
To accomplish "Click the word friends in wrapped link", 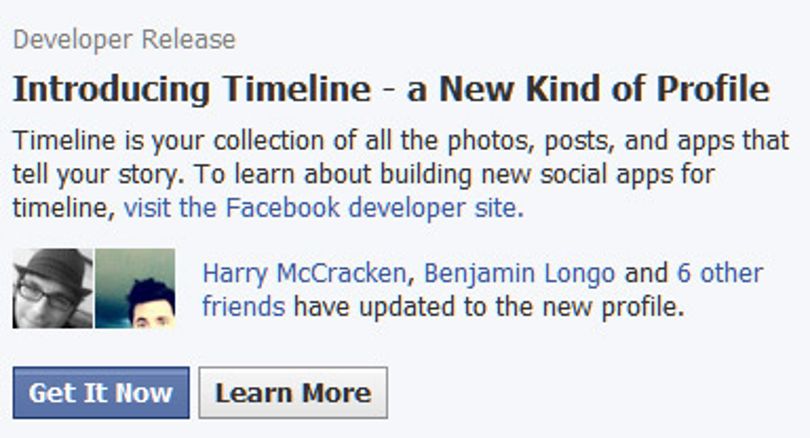I will 243,307.
